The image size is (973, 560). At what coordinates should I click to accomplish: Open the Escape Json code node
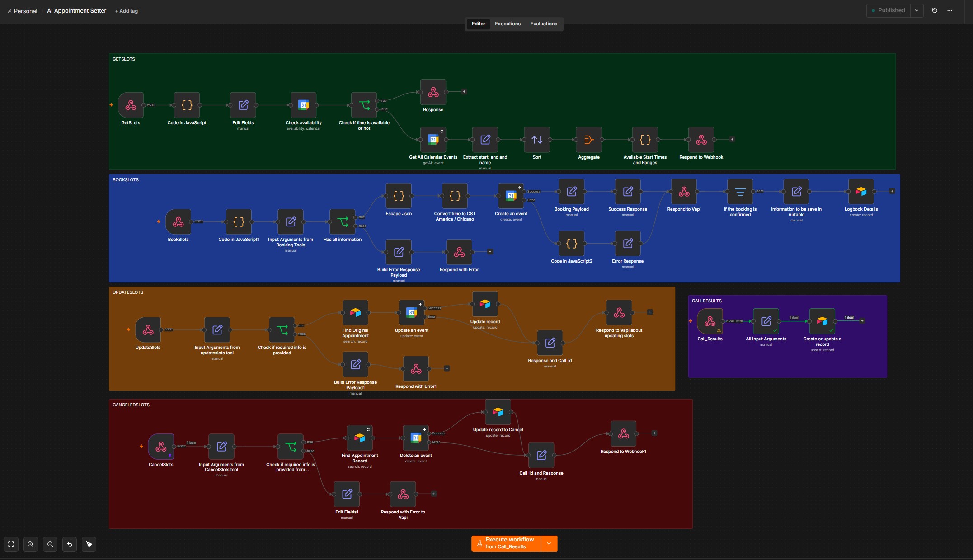click(x=399, y=196)
